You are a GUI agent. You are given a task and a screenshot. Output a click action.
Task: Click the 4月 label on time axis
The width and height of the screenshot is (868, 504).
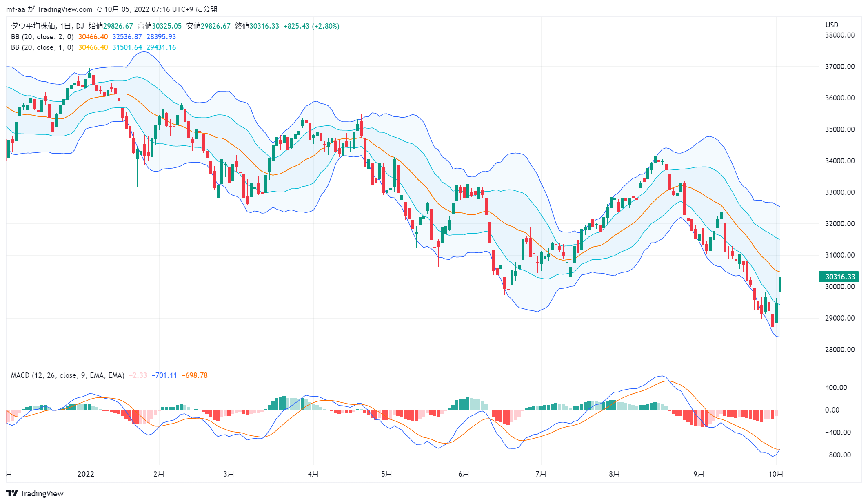pyautogui.click(x=313, y=474)
